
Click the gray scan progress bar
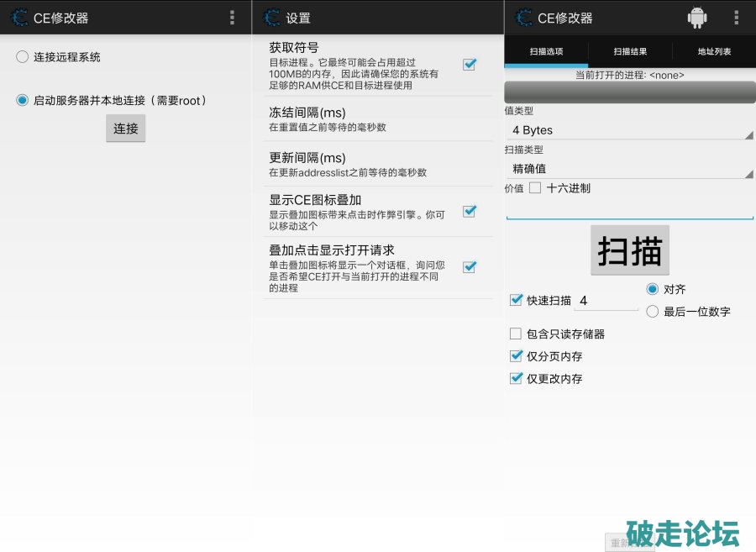pos(630,92)
